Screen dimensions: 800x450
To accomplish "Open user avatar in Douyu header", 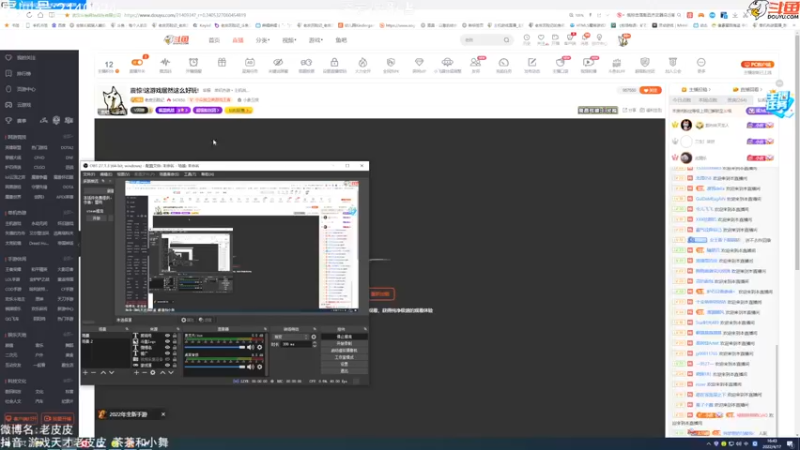I will (x=623, y=40).
